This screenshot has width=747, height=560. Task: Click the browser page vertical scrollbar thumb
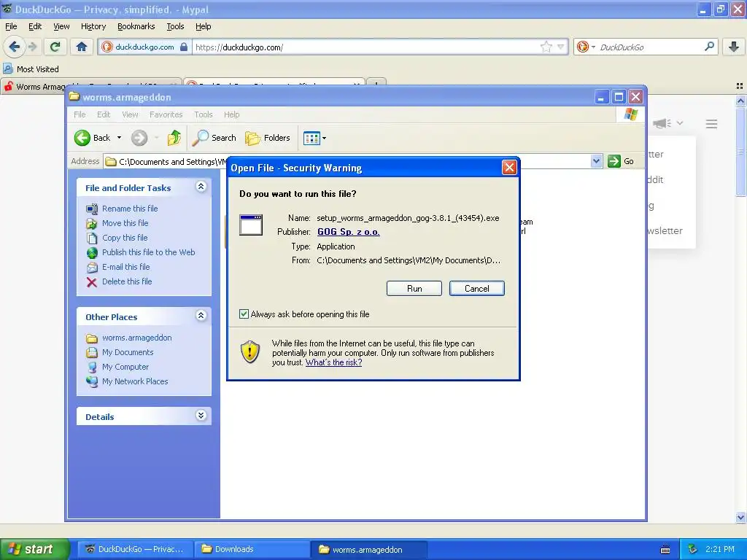pos(740,152)
